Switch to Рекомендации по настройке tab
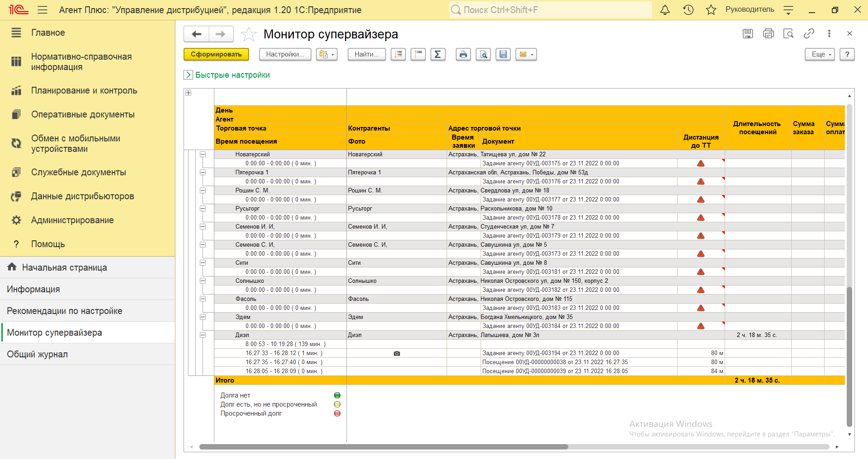This screenshot has height=459, width=868. click(x=87, y=311)
